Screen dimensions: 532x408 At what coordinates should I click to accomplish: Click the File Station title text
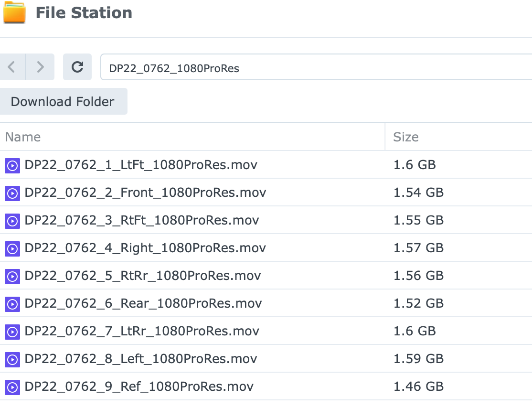pyautogui.click(x=84, y=12)
